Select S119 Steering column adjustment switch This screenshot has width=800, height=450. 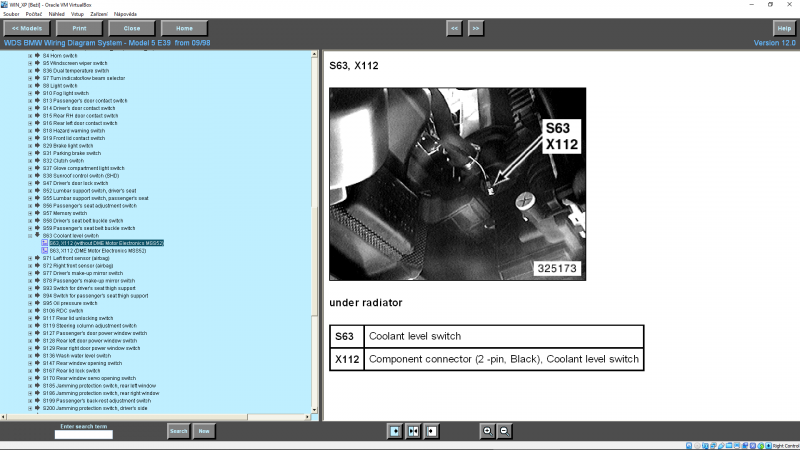(90, 326)
